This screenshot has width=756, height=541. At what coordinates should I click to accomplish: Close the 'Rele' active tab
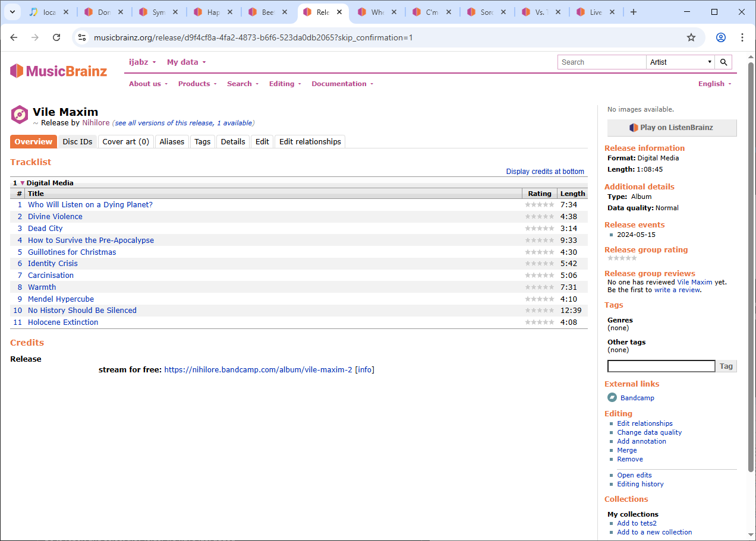339,12
